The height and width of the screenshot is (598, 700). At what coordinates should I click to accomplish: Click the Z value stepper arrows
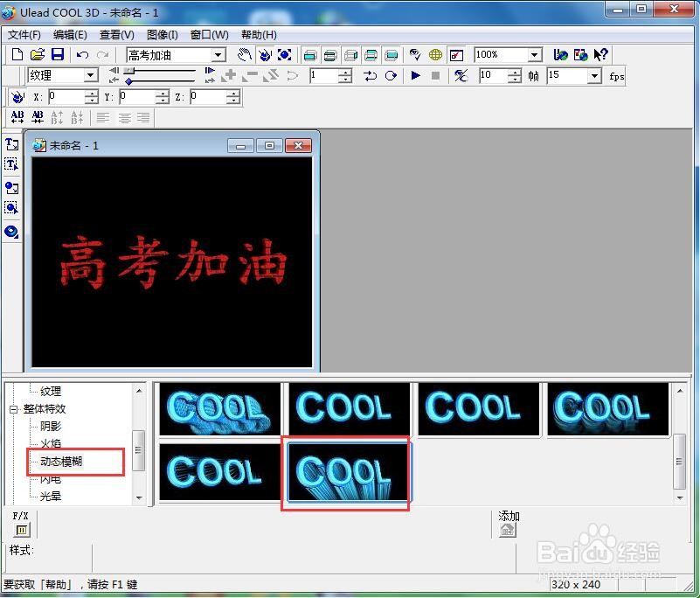coord(233,96)
